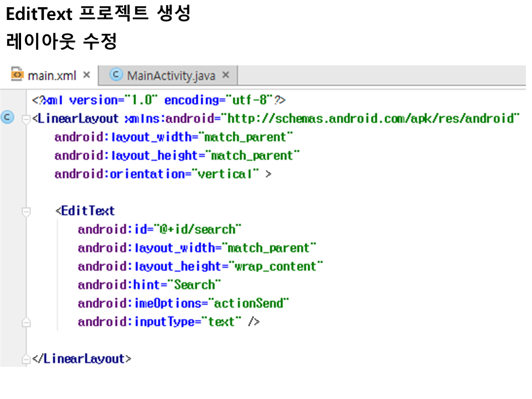Click the fold marker beside closing LinearLayout tag

coord(25,359)
